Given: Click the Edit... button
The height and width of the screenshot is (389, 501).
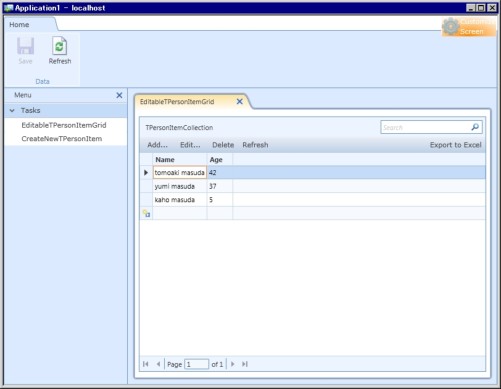Looking at the screenshot, I should pos(190,145).
